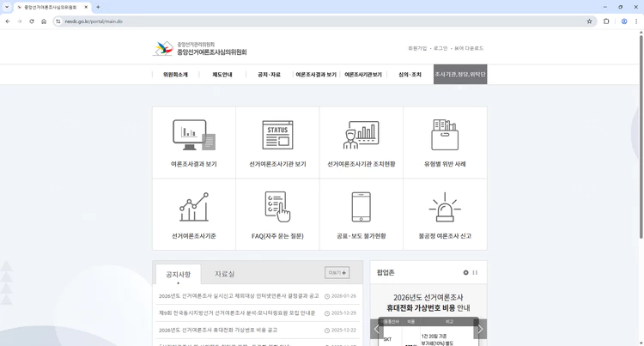This screenshot has height=346, width=644.
Task: Open the 공표·보도 불가현황 smartphone icon
Action: coord(361,207)
